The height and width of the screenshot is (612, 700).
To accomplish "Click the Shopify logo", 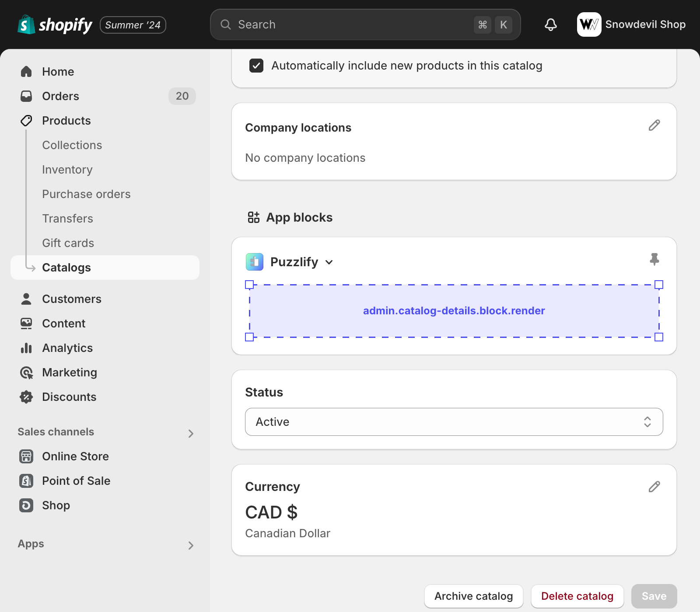I will [55, 25].
